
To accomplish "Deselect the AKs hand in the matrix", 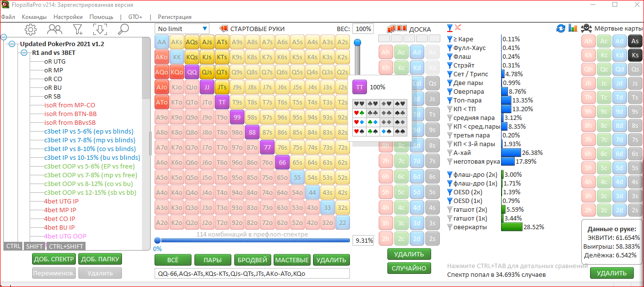I will click(177, 42).
